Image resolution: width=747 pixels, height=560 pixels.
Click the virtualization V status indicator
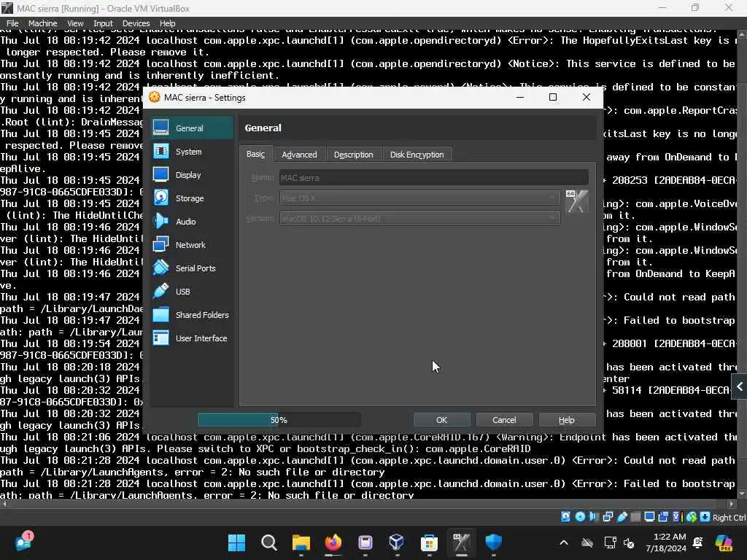(676, 517)
